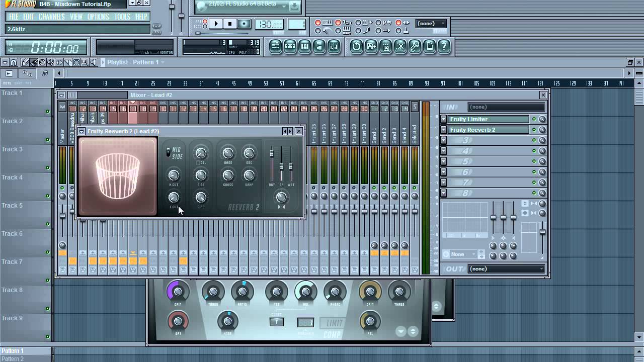Disable Fruity Reeverb 2 effect slot LED

tap(534, 130)
